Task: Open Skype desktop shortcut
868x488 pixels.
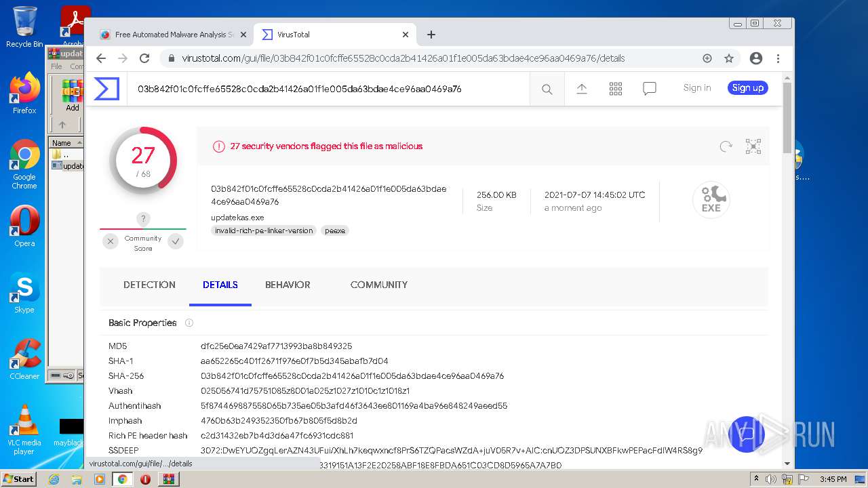Action: [24, 293]
